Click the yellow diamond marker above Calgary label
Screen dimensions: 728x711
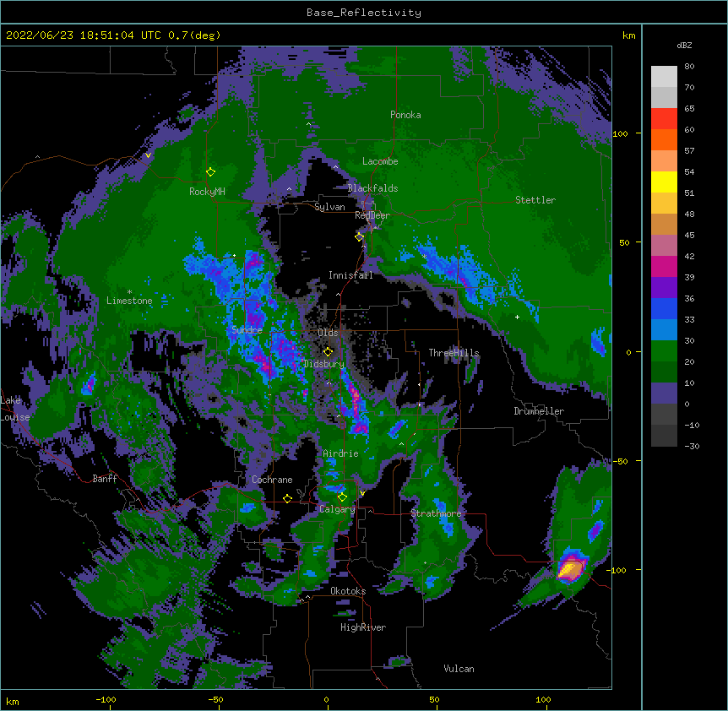[342, 497]
